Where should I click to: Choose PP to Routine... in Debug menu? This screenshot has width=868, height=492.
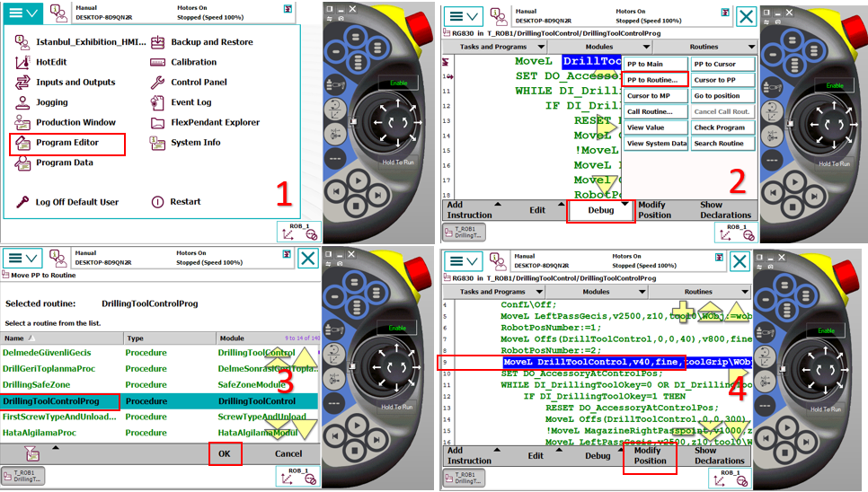click(x=655, y=80)
